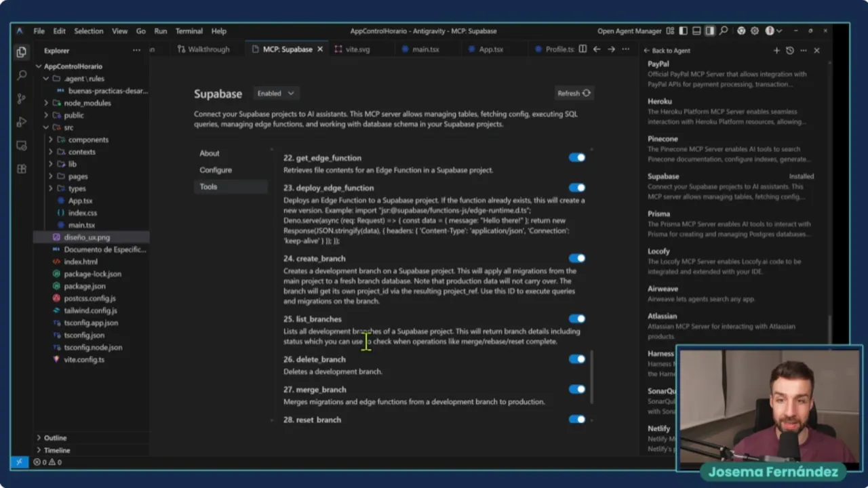Click the customize layout icon
The width and height of the screenshot is (868, 488).
point(670,31)
